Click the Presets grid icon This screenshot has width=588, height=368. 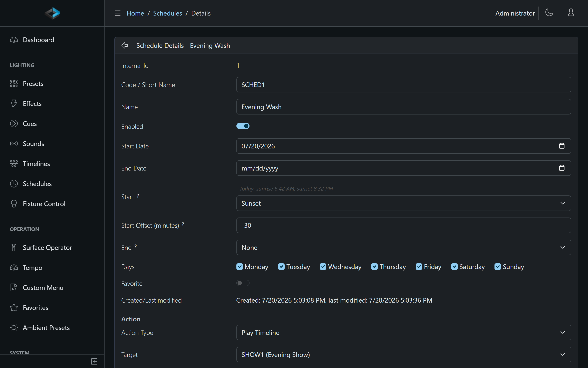[x=14, y=83]
